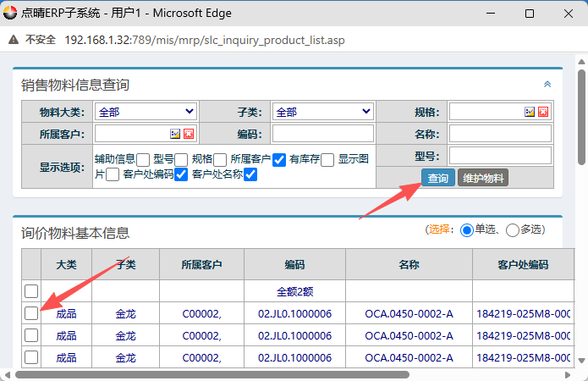Expand the 物料大类 dropdown
The height and width of the screenshot is (381, 588).
[146, 112]
